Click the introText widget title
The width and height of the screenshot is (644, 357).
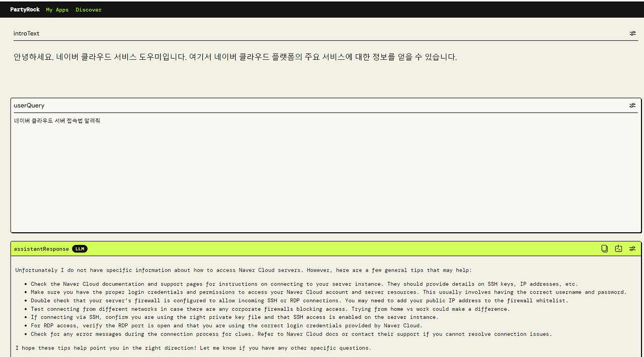[x=26, y=33]
